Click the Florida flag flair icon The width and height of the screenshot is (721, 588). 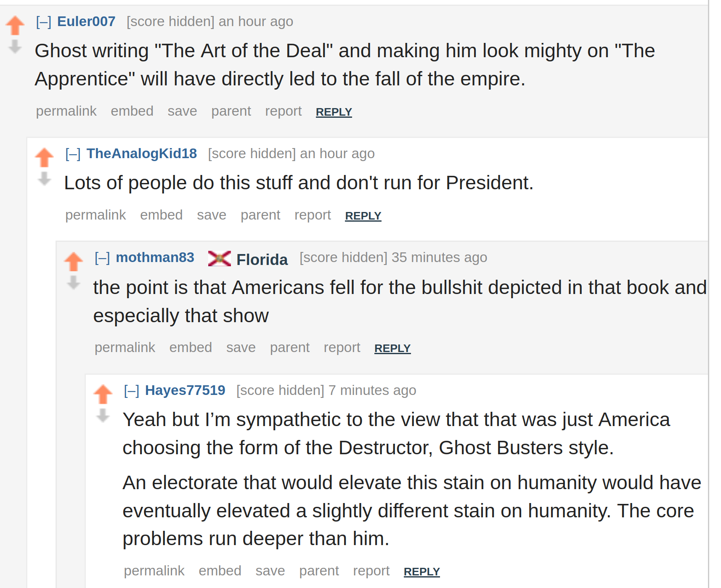pyautogui.click(x=220, y=258)
